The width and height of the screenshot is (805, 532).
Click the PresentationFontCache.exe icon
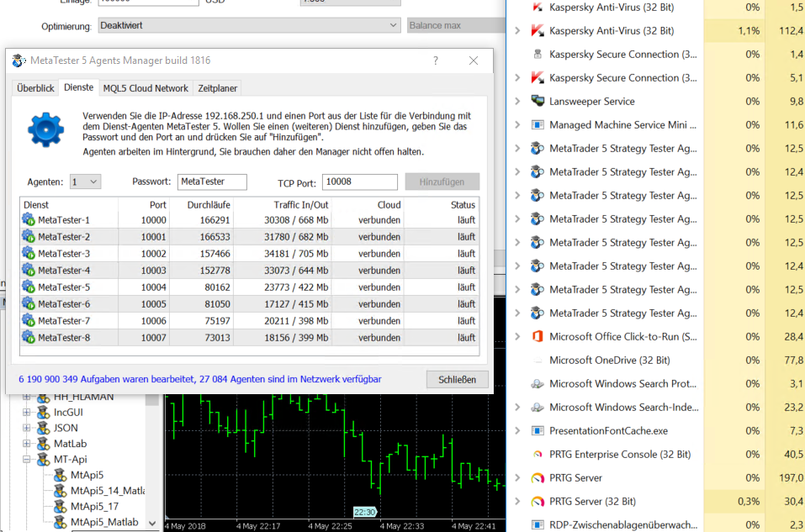pos(538,430)
